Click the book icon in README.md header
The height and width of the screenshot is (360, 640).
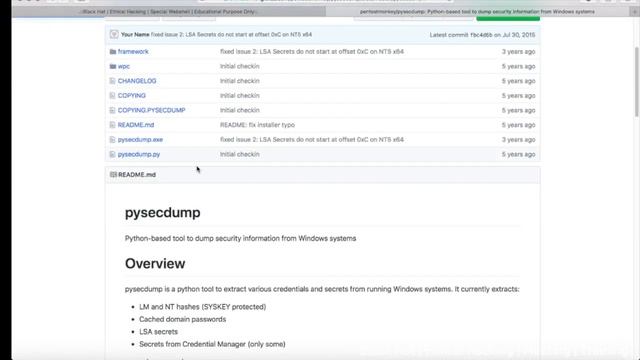pyautogui.click(x=113, y=175)
